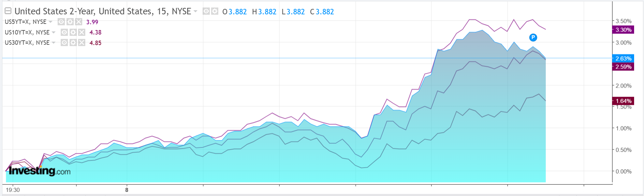Image resolution: width=644 pixels, height=196 pixels.
Task: Click the 3.30% purple price axis label
Action: (623, 30)
